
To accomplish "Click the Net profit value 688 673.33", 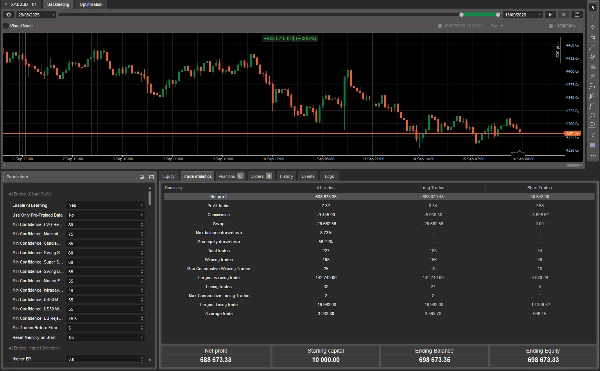I will [x=215, y=360].
